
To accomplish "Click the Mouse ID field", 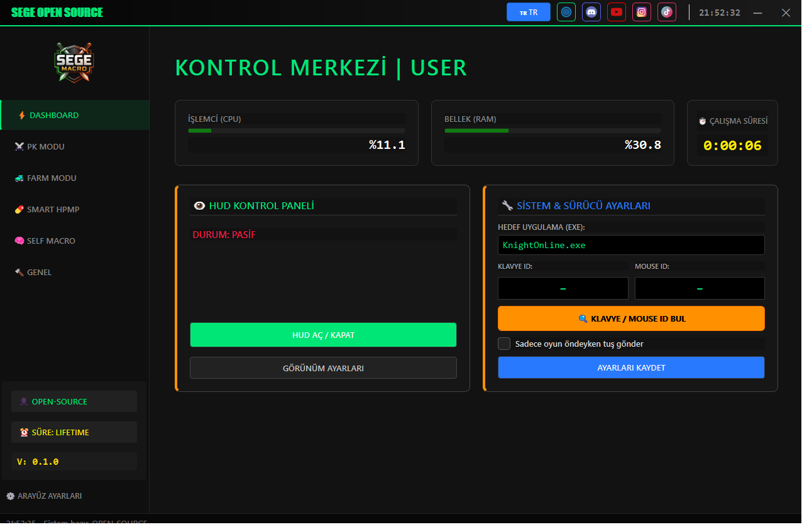I will point(700,288).
